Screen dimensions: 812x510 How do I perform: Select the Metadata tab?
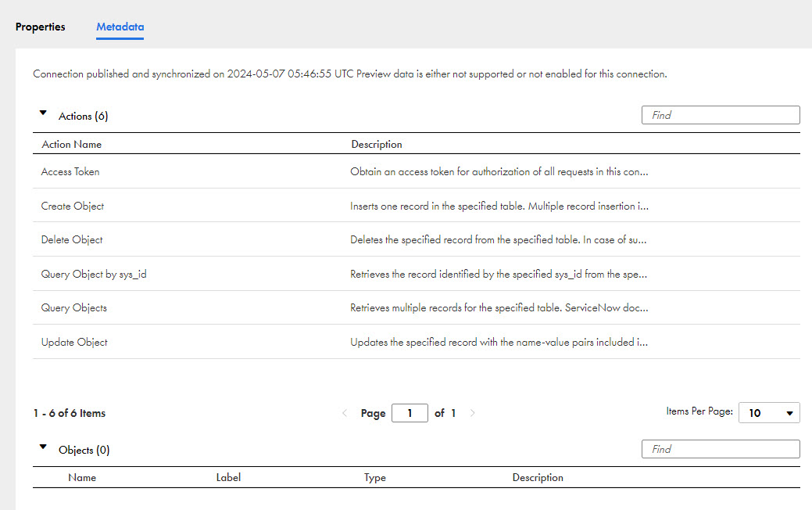120,27
